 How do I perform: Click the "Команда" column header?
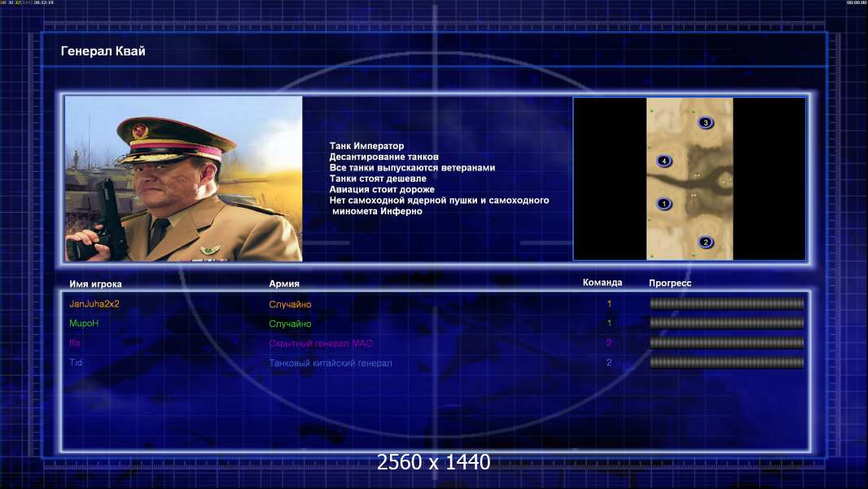(x=603, y=283)
